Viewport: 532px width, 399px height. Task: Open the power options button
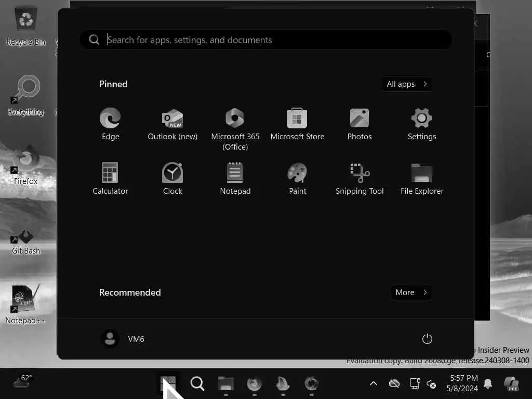[427, 339]
